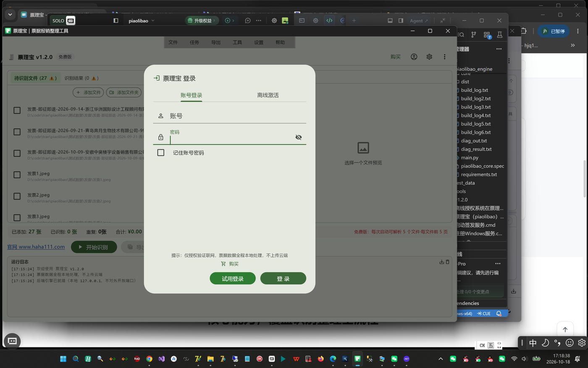Show hidden system tray icons chevron

(x=441, y=359)
